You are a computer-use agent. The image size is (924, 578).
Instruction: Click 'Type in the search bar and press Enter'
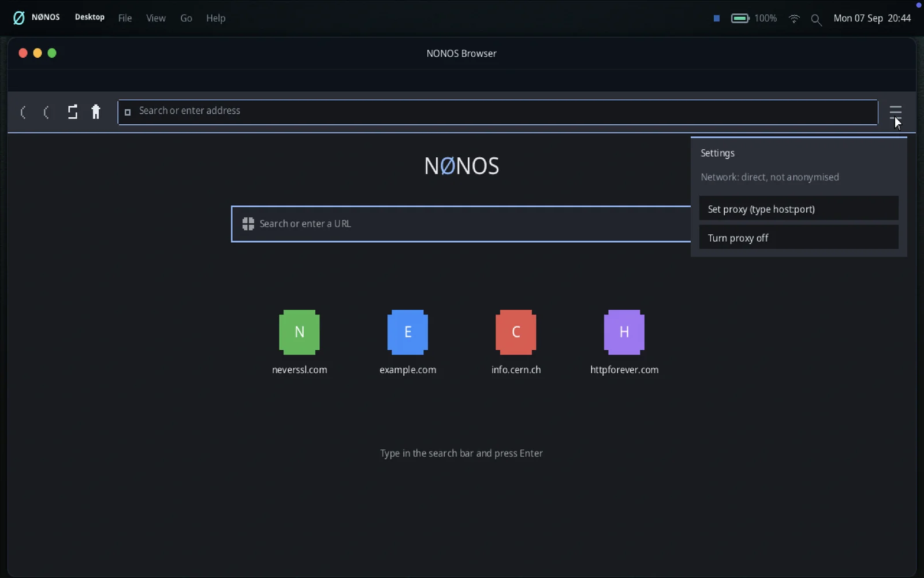point(461,453)
